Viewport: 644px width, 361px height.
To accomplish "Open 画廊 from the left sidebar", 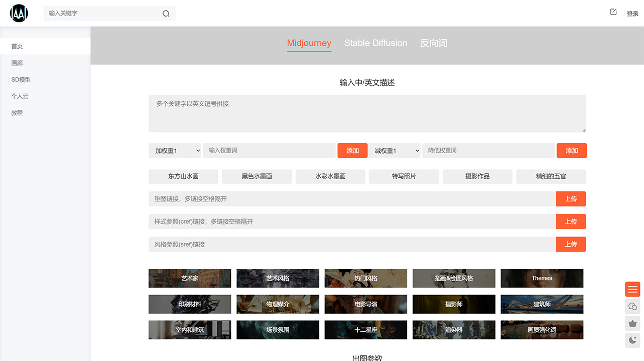I will [17, 62].
